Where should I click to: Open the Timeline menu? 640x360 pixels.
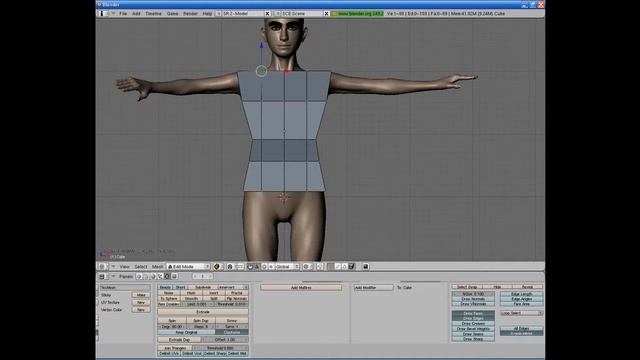(x=153, y=13)
